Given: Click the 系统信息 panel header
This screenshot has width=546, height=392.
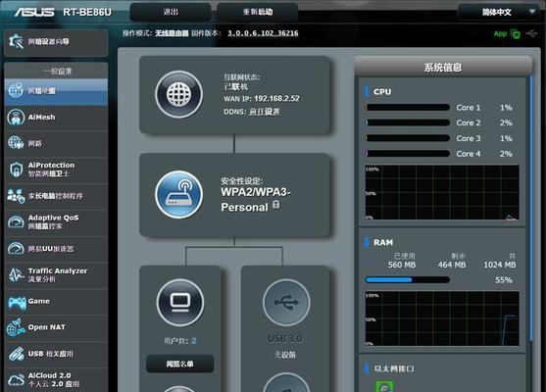Looking at the screenshot, I should (443, 67).
